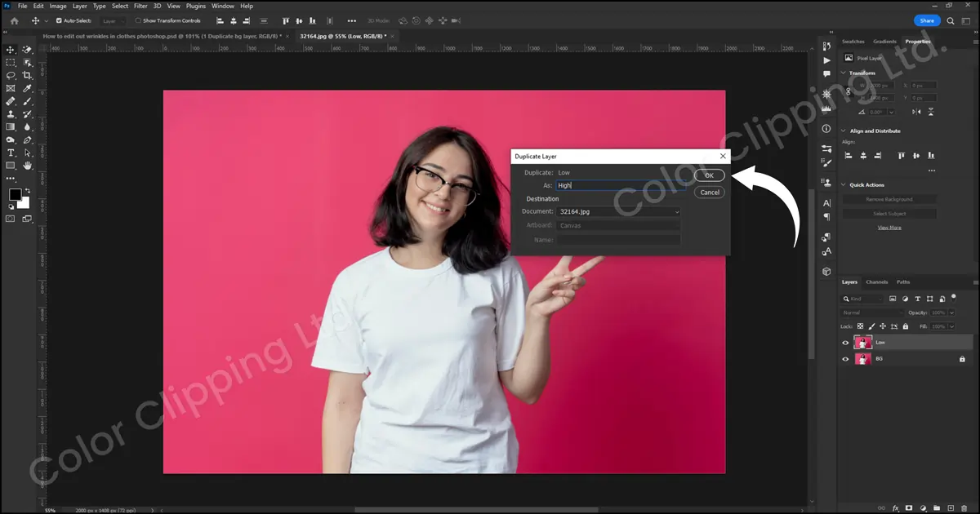Open Document dropdown showing 32164.jpg
This screenshot has width=980, height=514.
pyautogui.click(x=618, y=212)
